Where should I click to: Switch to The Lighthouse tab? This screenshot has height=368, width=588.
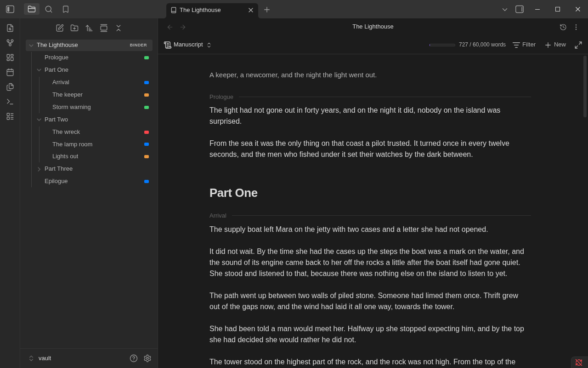212,10
